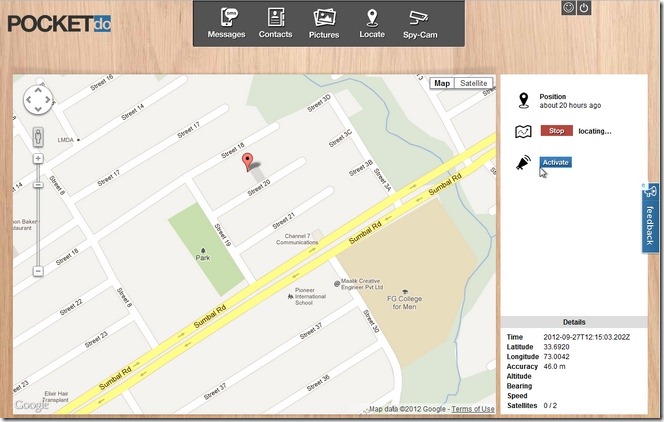
Task: Select the Street View pegman icon
Action: (38, 137)
